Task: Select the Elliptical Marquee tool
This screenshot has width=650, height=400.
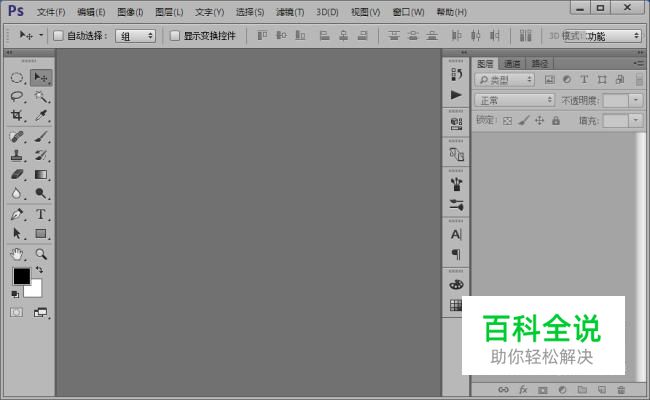Action: [17, 78]
